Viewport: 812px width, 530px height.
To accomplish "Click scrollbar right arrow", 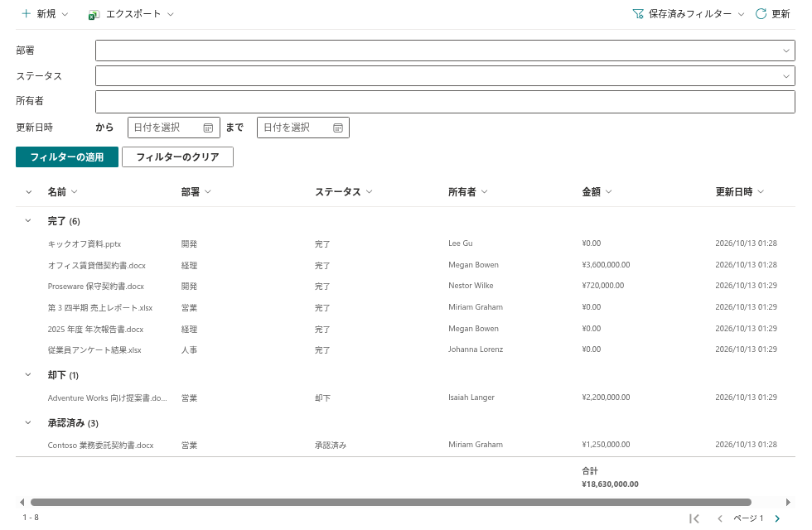I will (x=788, y=502).
